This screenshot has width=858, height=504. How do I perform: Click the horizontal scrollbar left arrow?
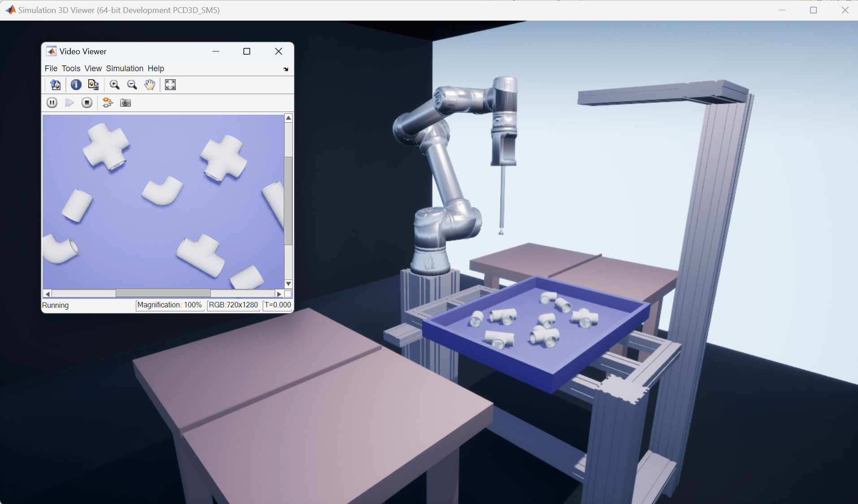[48, 294]
